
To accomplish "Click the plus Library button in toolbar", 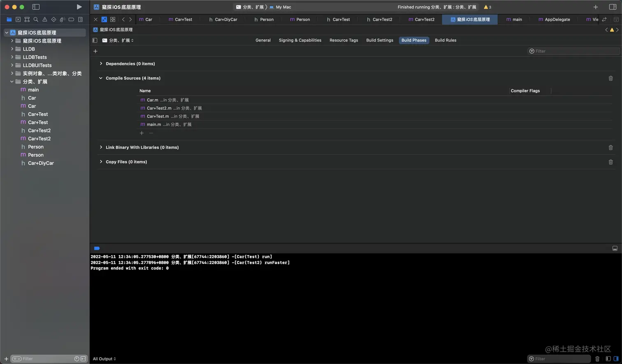I will click(x=595, y=7).
